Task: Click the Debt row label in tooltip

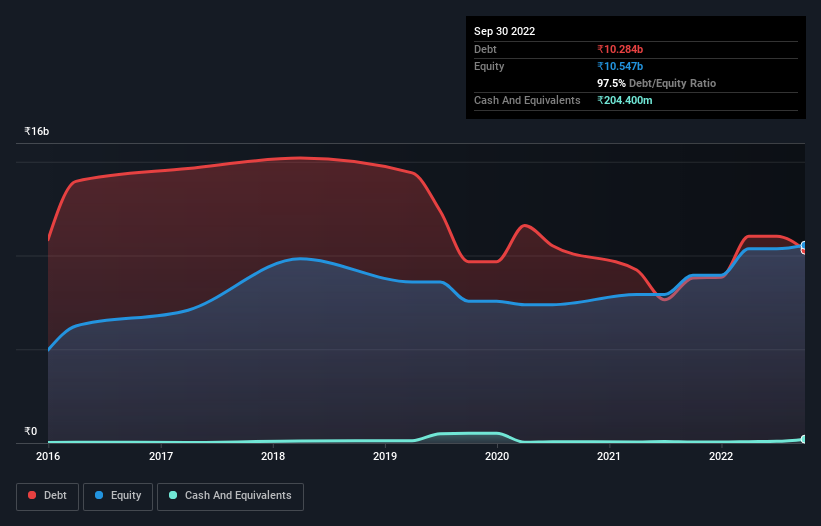Action: (x=485, y=49)
